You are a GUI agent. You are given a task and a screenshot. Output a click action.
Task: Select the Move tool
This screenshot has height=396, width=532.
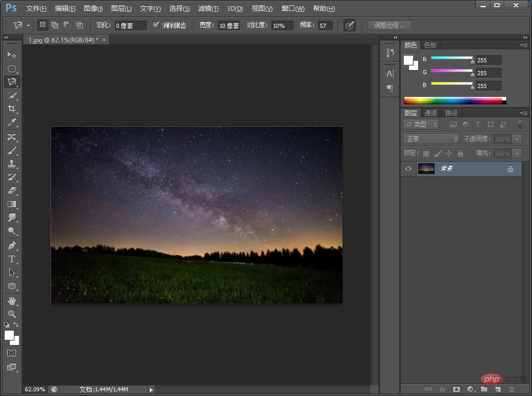(x=12, y=55)
